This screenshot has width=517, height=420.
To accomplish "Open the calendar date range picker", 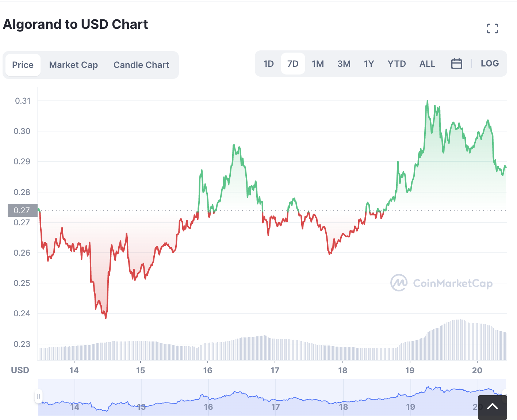I will point(456,64).
